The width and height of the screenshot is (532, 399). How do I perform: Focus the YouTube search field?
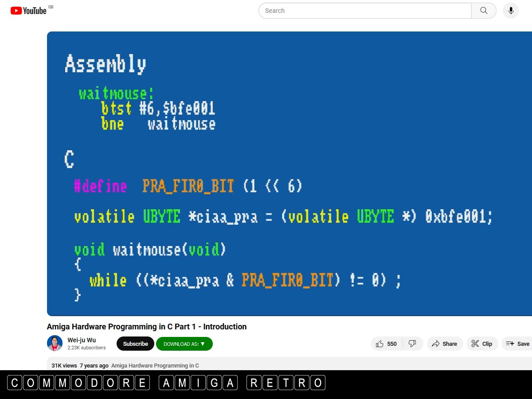pyautogui.click(x=364, y=11)
